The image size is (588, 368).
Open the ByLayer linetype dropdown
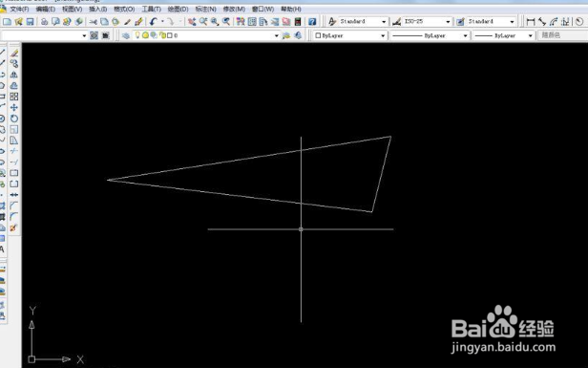tap(430, 35)
